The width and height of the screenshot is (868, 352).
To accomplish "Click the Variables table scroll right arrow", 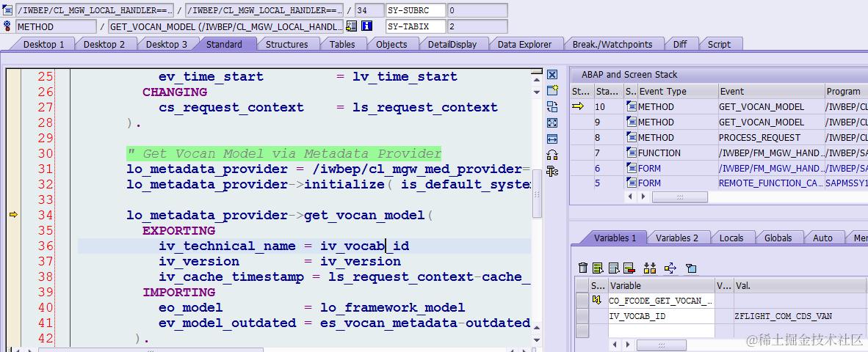I will point(629,345).
